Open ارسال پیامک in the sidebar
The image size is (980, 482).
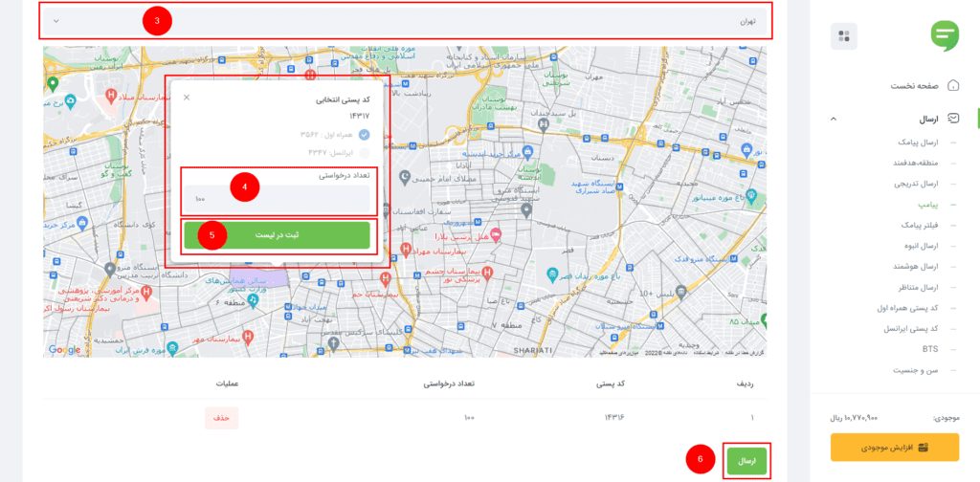point(918,142)
